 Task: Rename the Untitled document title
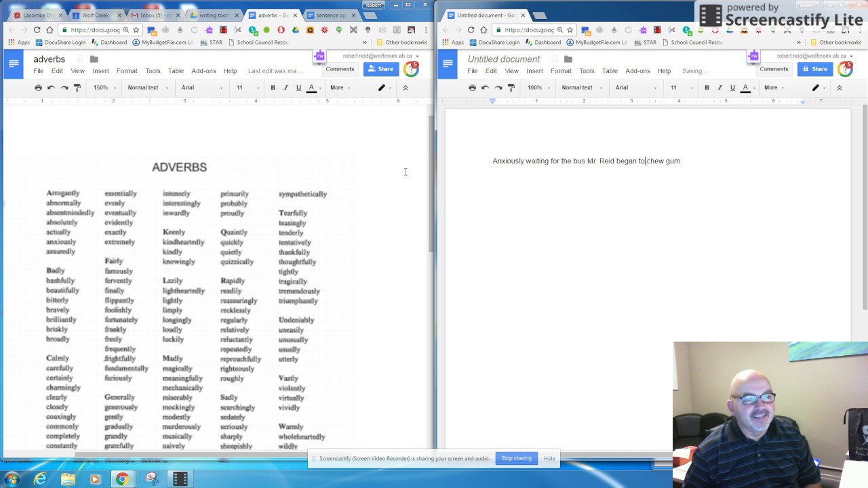coord(504,59)
